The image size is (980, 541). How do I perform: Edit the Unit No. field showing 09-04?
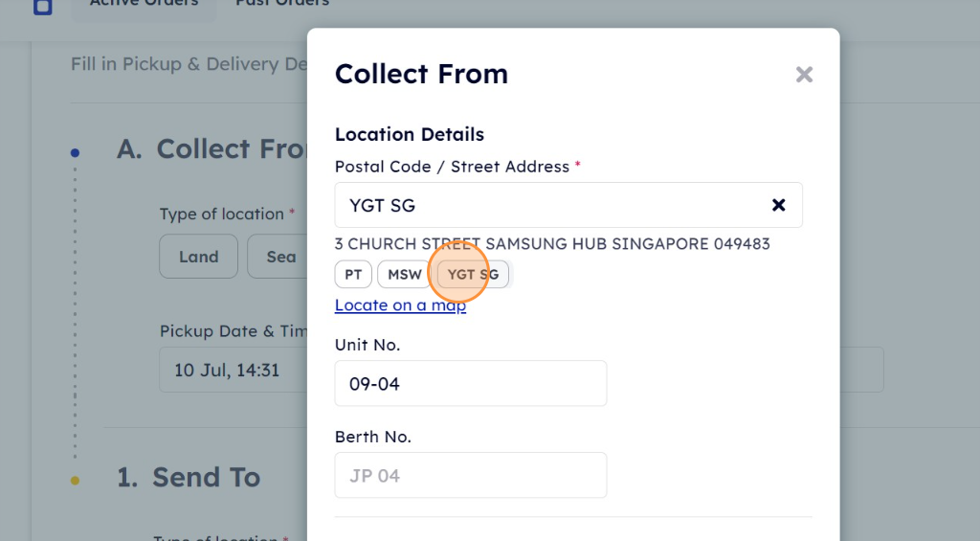pos(471,383)
